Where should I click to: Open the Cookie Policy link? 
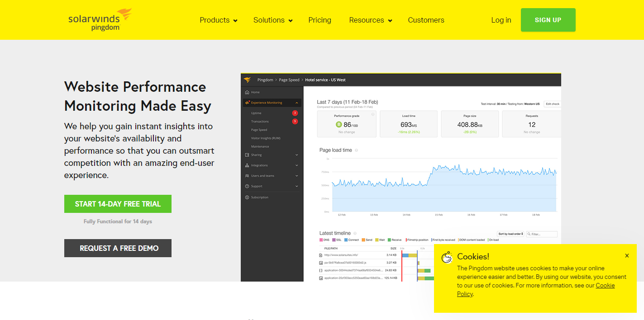[605, 285]
